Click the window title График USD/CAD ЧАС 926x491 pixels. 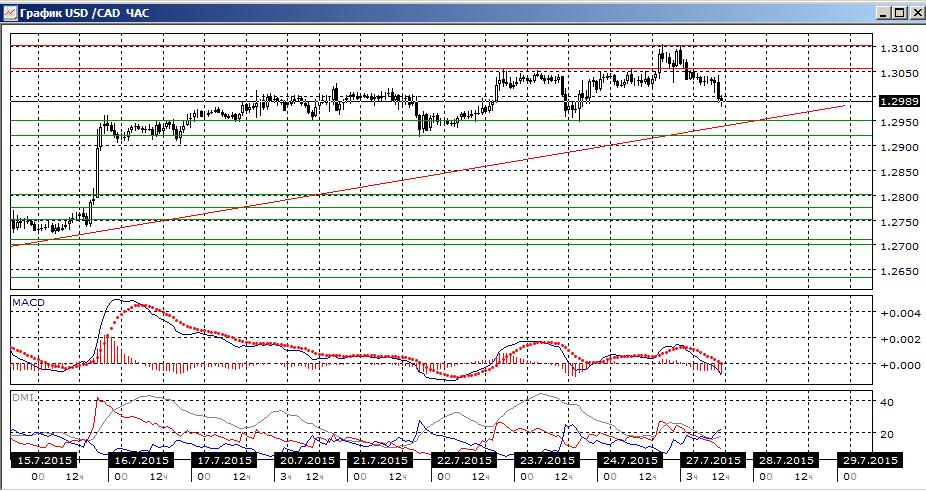[x=86, y=13]
